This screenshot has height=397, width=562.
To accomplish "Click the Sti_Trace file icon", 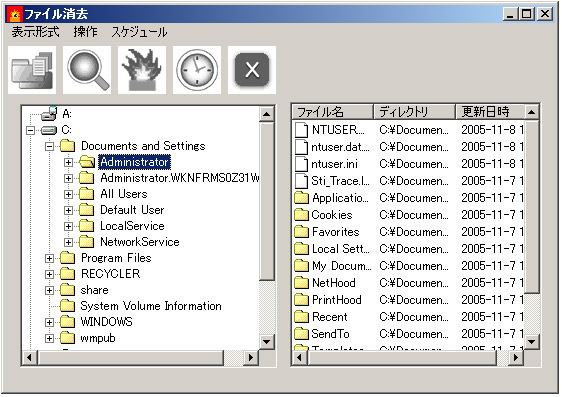I will 301,181.
